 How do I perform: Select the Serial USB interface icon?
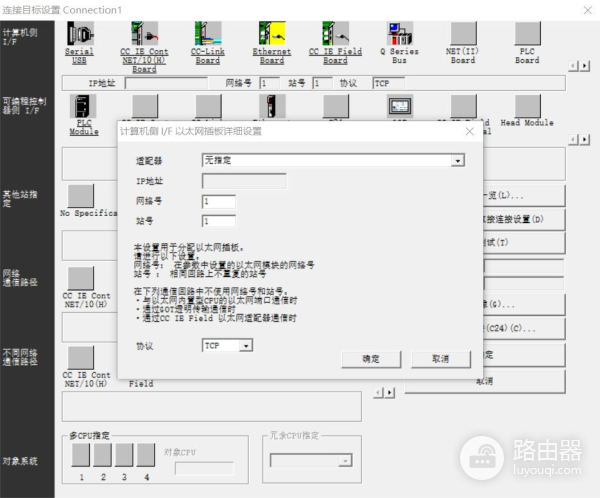point(80,34)
